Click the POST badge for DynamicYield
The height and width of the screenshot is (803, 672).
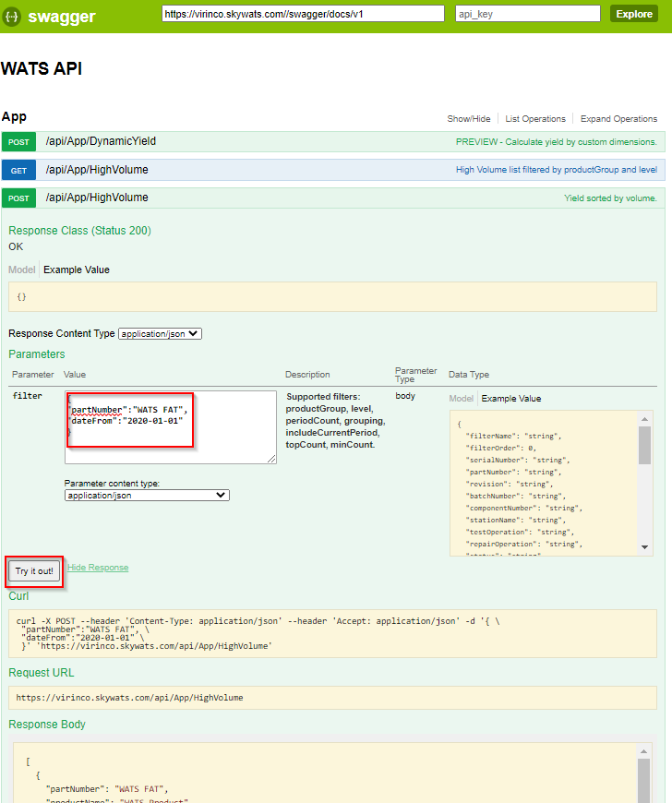pos(18,142)
